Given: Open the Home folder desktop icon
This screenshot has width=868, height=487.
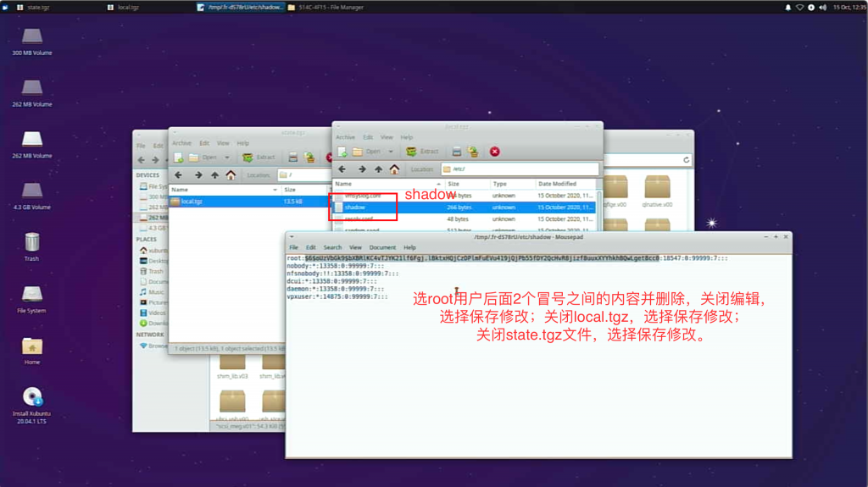Looking at the screenshot, I should pos(32,351).
